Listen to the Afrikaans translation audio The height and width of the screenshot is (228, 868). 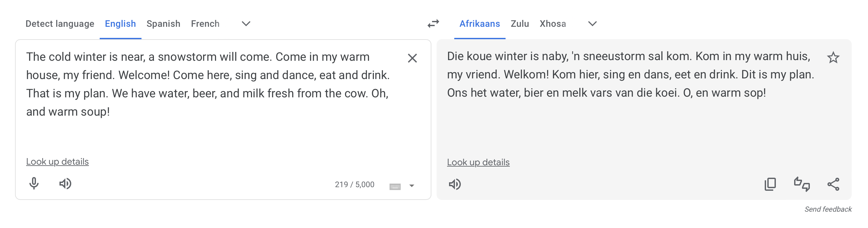(455, 185)
